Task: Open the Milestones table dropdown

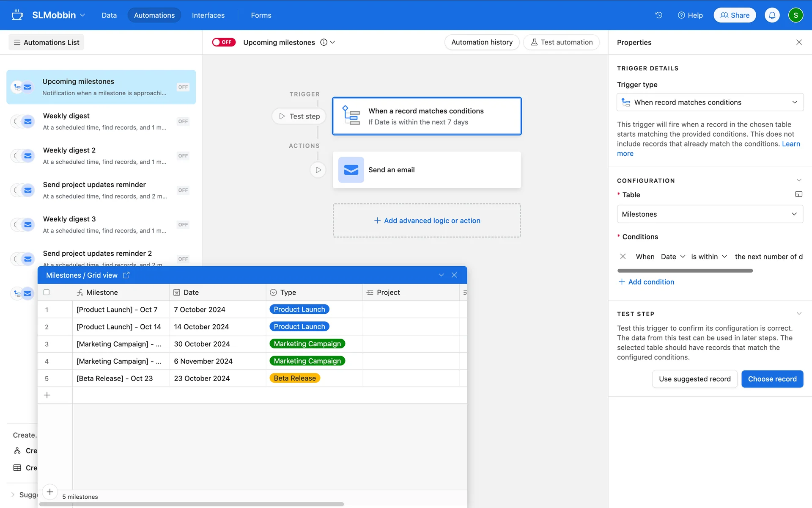Action: coord(710,214)
